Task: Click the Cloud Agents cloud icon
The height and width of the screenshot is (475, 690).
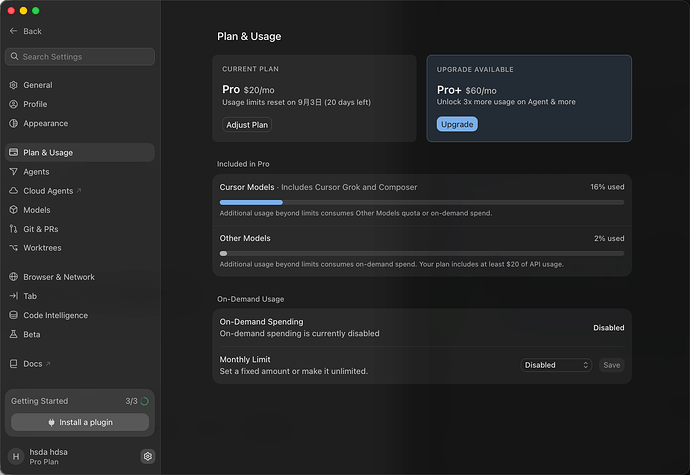Action: point(14,191)
